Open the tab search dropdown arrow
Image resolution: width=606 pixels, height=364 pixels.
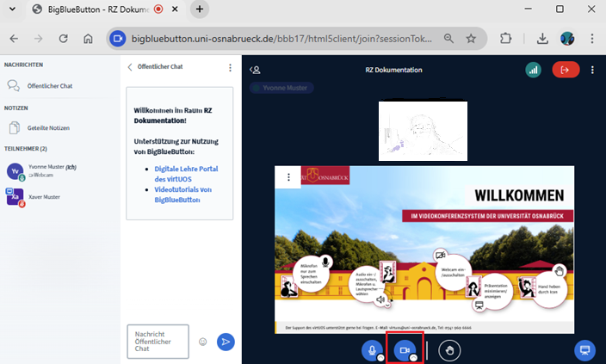(x=12, y=9)
